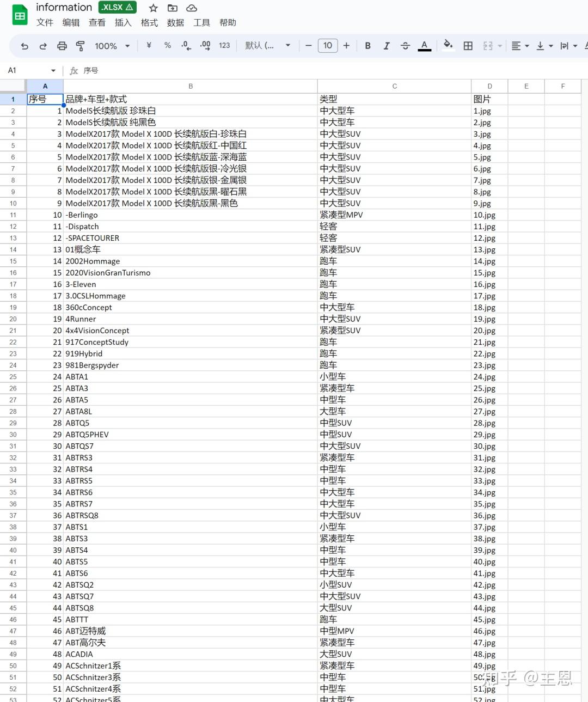Viewport: 588px width, 702px height.
Task: Open cell borders options
Action: pos(468,46)
